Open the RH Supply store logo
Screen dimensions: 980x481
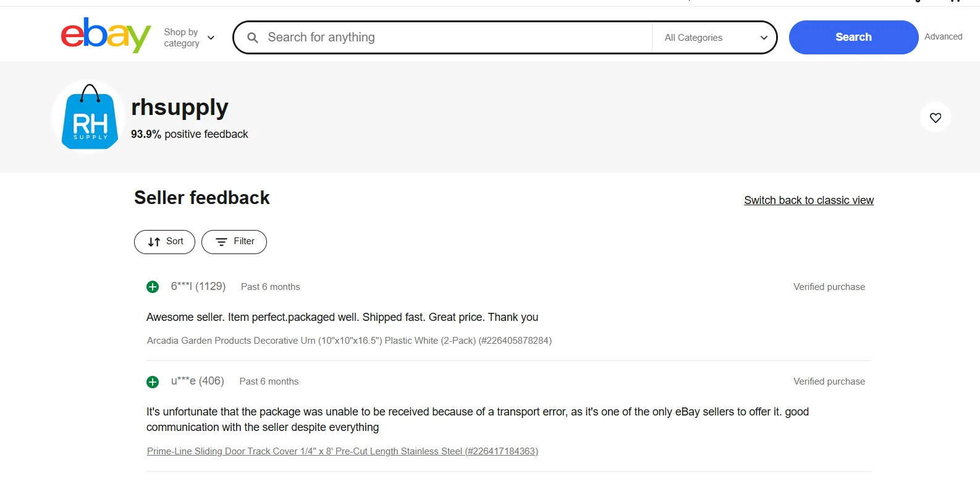click(90, 116)
